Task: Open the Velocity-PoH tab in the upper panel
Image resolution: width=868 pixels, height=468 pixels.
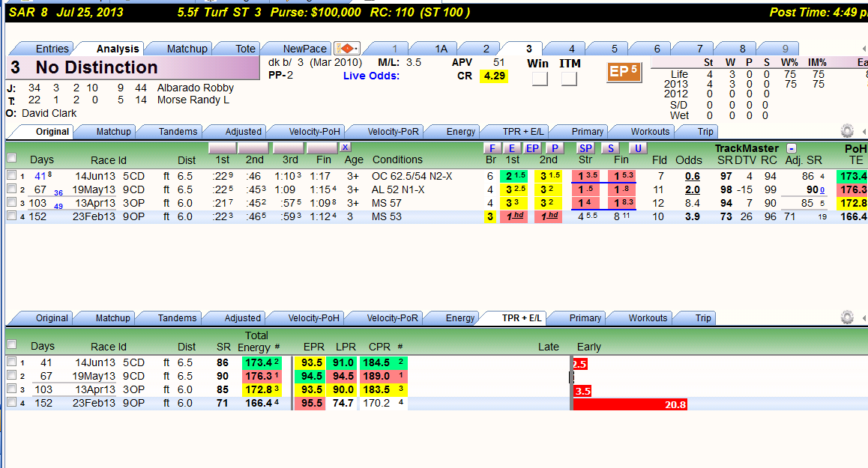Action: tap(314, 132)
